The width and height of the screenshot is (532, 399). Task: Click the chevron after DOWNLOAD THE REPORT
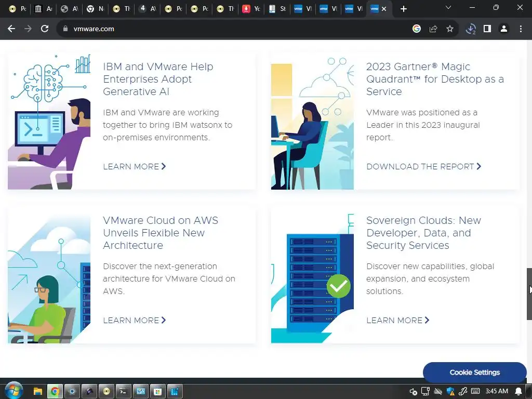click(478, 166)
